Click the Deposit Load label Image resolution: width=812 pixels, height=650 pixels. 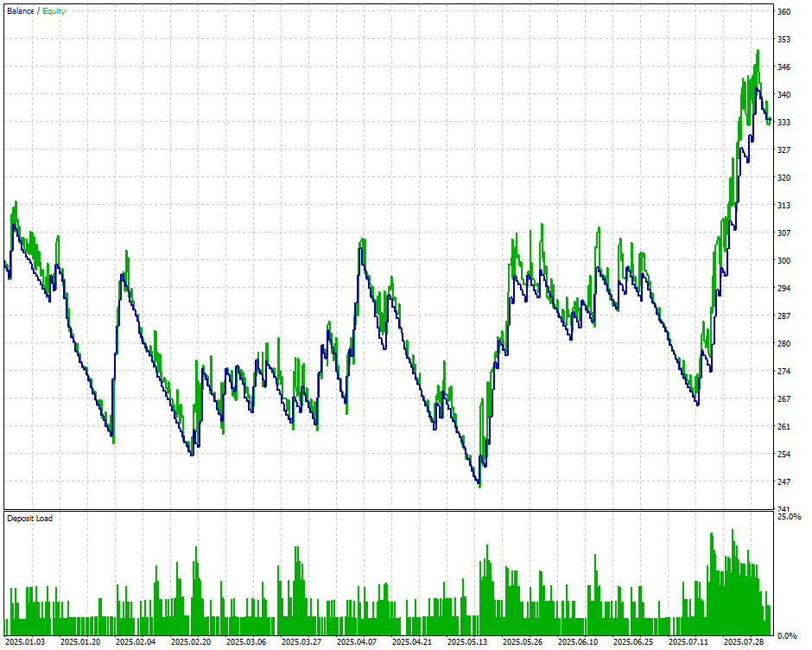[x=30, y=519]
